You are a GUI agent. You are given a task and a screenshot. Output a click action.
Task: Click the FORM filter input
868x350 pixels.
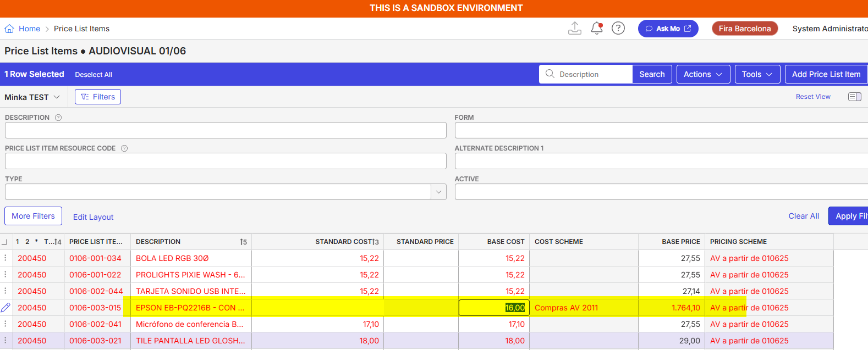[x=661, y=130]
